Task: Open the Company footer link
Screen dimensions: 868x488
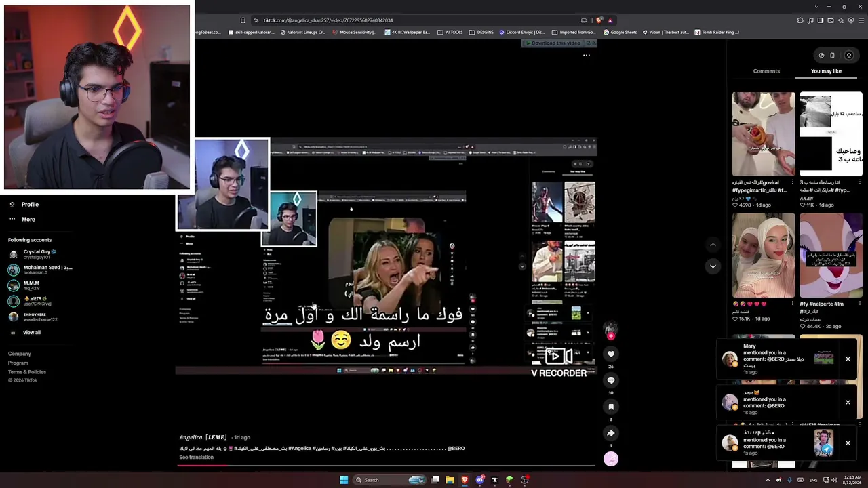Action: point(20,354)
